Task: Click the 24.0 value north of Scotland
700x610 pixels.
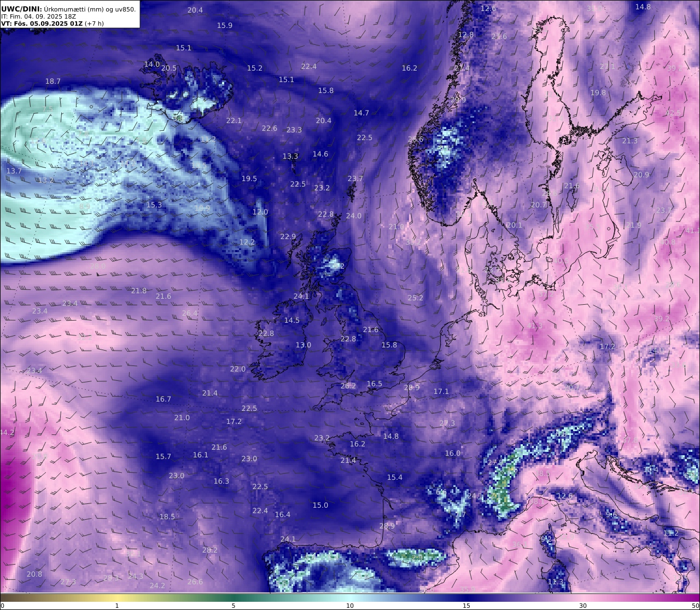Action: (x=354, y=216)
